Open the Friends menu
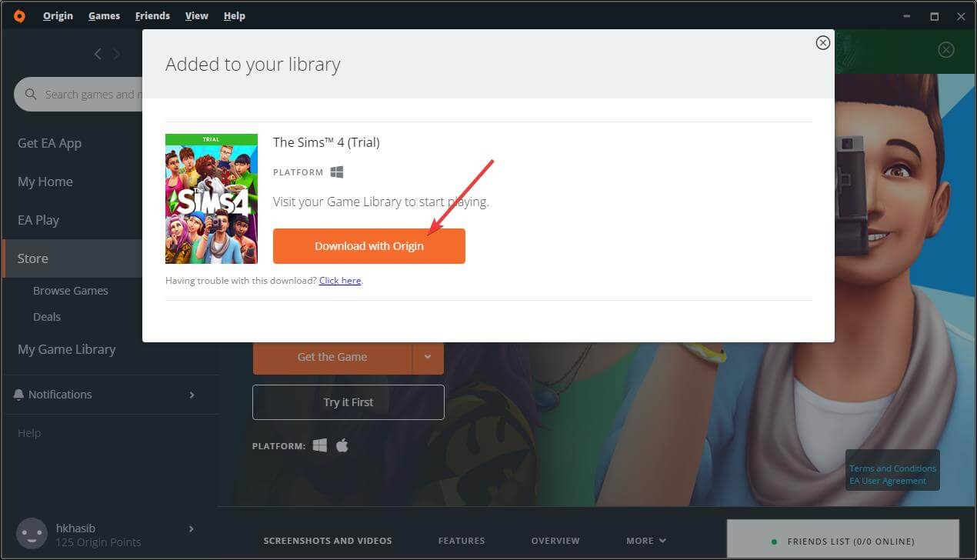Screen dimensions: 977x560 point(152,15)
